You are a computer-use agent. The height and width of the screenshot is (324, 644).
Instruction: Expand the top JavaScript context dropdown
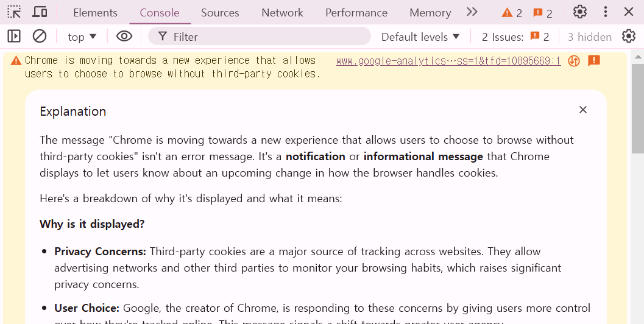click(82, 37)
